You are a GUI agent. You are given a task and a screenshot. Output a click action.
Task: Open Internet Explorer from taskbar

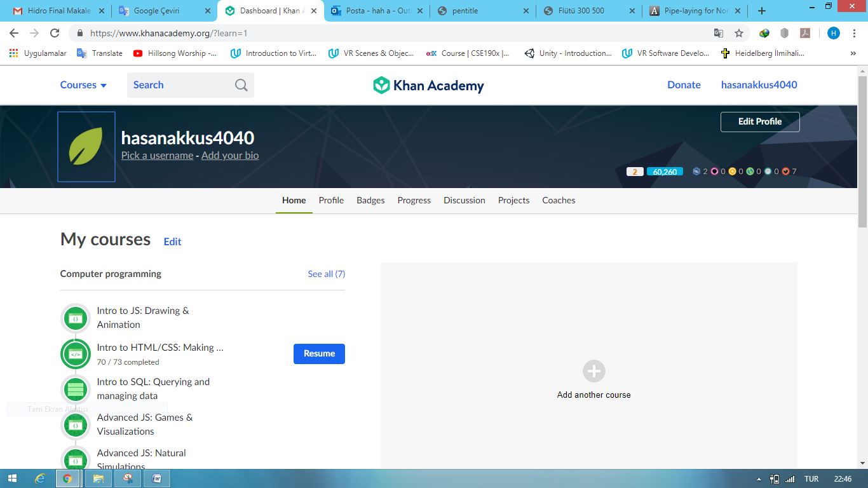point(41,478)
